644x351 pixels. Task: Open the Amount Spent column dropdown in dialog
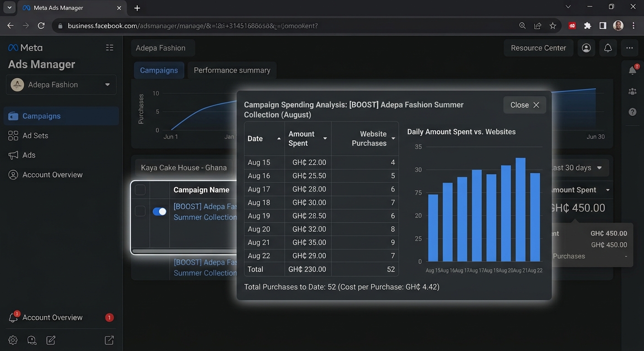325,138
